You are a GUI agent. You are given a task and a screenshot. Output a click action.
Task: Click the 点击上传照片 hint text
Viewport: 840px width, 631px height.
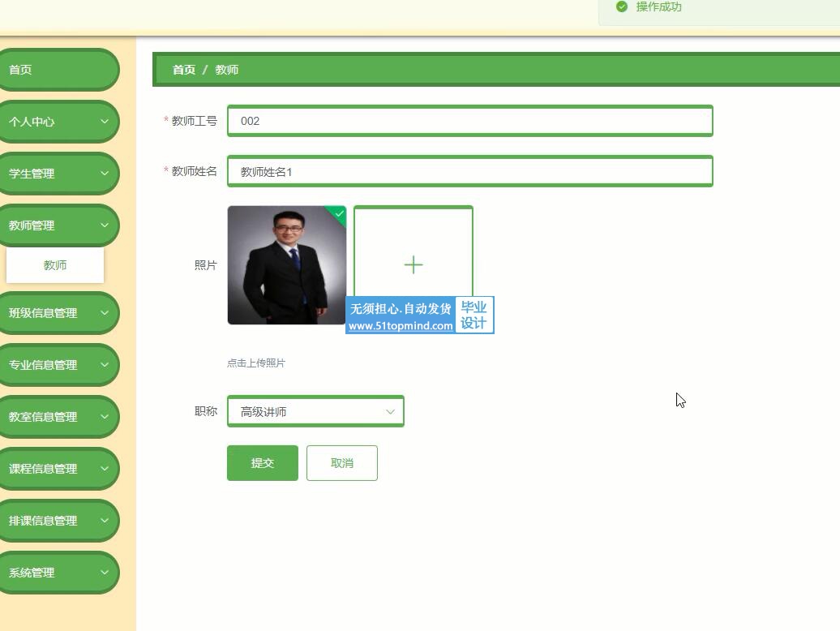tap(256, 363)
